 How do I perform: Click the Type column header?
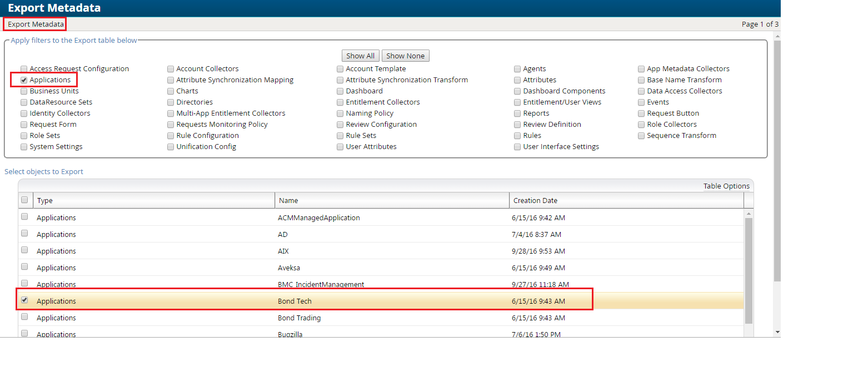click(45, 200)
